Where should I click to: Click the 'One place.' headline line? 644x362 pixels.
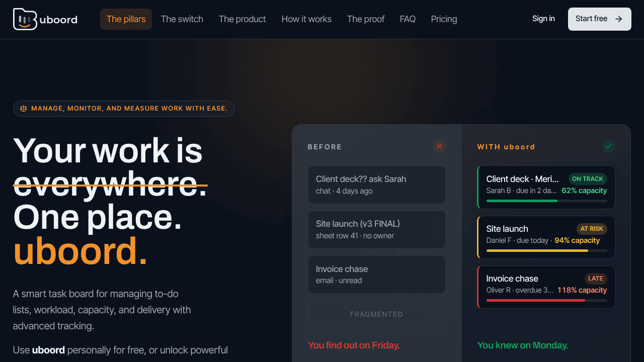click(x=97, y=217)
